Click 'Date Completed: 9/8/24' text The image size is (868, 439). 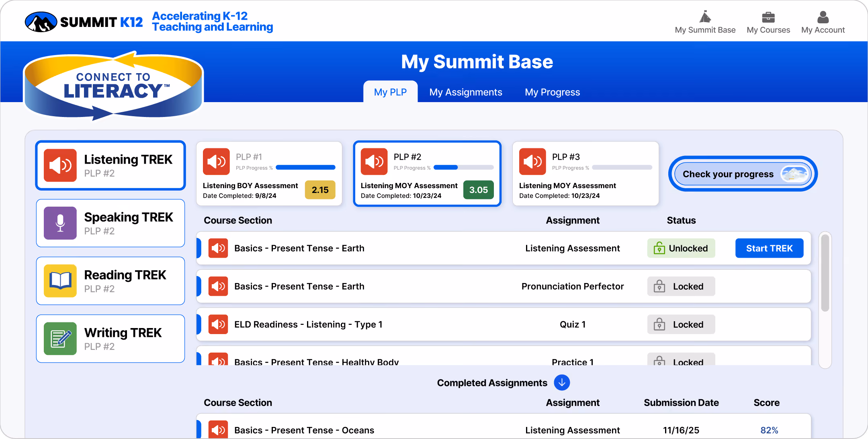tap(240, 196)
